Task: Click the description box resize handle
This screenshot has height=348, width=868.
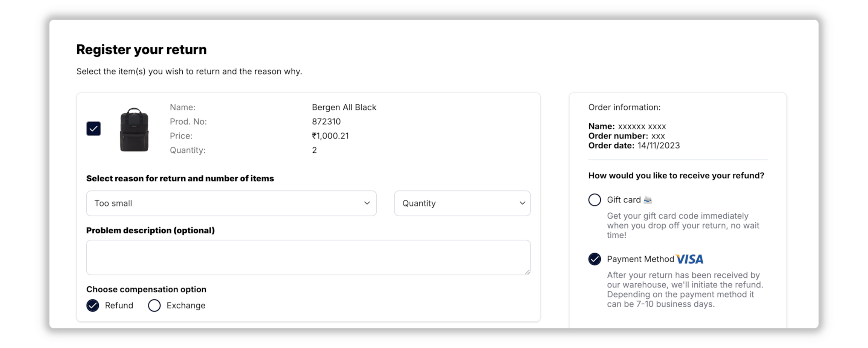Action: tap(527, 272)
